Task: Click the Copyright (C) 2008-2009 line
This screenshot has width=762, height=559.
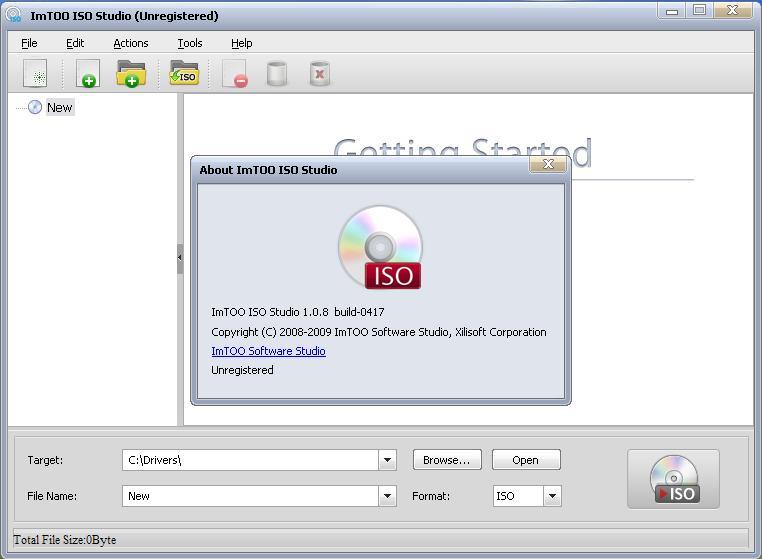Action: [379, 332]
